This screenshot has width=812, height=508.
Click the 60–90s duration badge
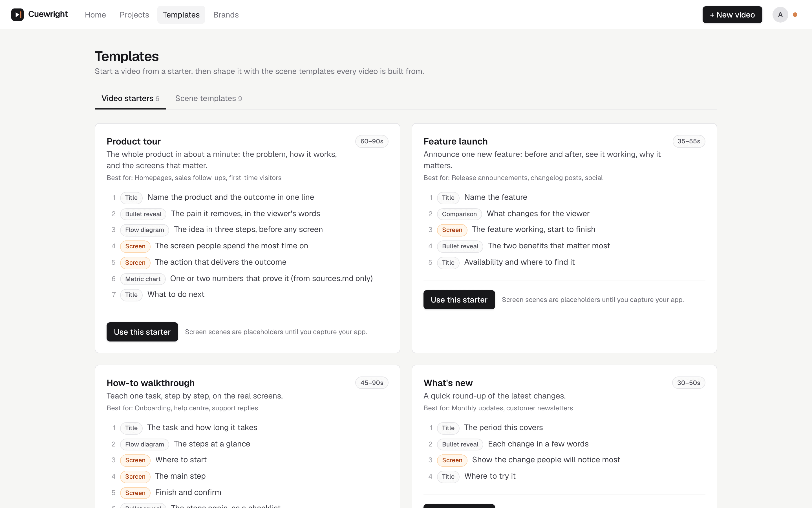pos(372,141)
